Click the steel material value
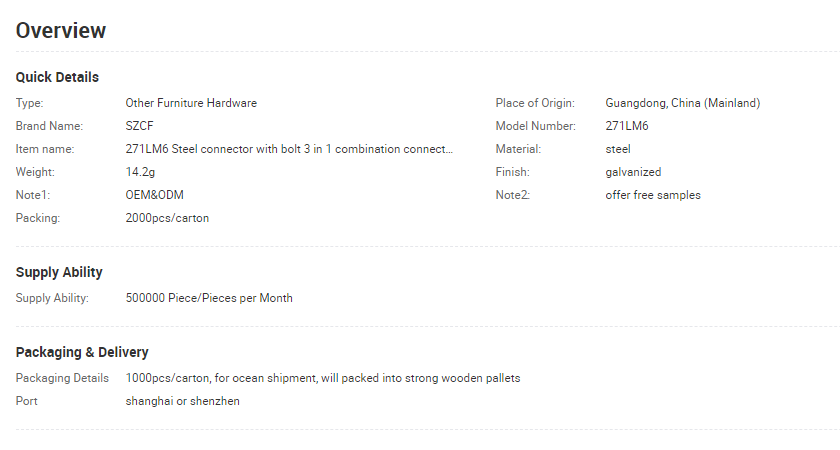Image resolution: width=840 pixels, height=450 pixels. (618, 149)
